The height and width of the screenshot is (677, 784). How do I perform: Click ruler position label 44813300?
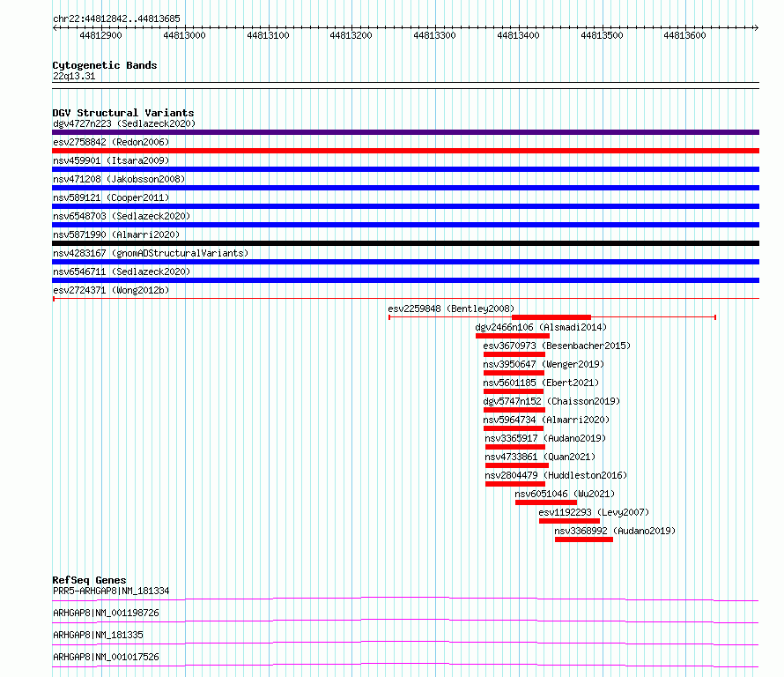434,35
